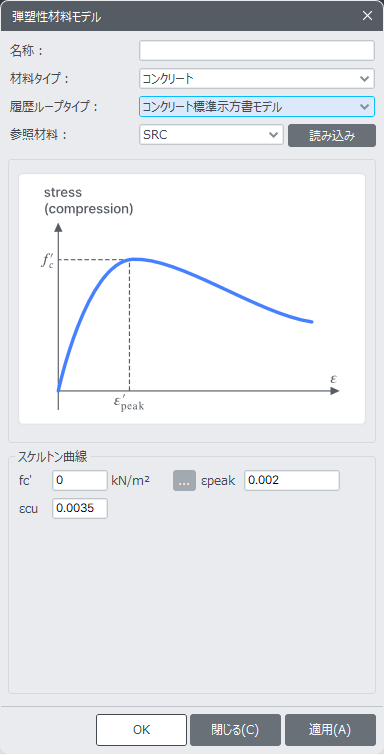Apply changes with 適用(A) button

click(330, 729)
